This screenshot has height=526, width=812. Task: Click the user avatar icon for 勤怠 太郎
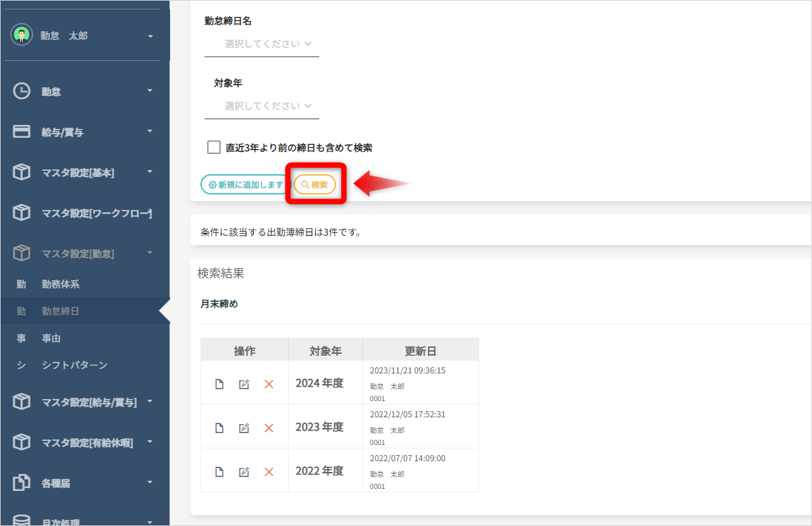[22, 35]
